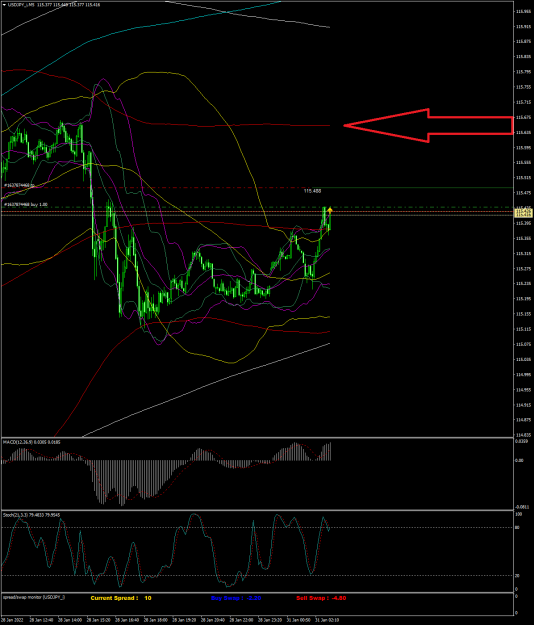
Task: Click the Stoch indicator label
Action: point(31,515)
